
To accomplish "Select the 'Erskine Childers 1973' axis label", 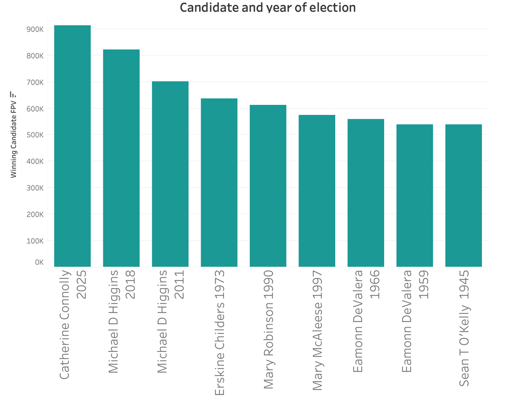I will point(219,333).
